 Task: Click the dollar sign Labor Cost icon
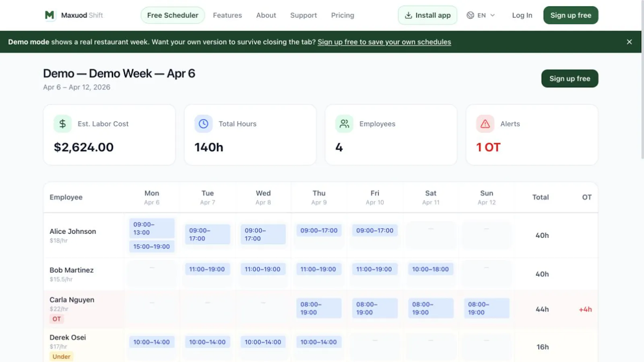(62, 124)
